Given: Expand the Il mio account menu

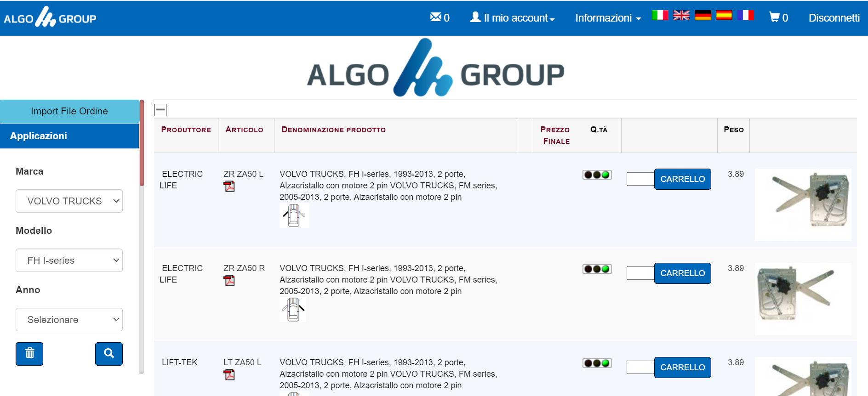Looking at the screenshot, I should pyautogui.click(x=512, y=17).
